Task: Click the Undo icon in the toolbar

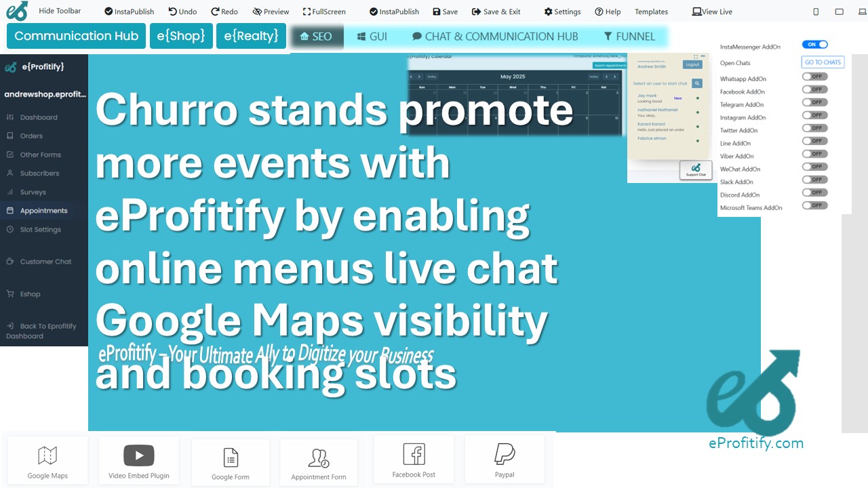Action: 173,11
